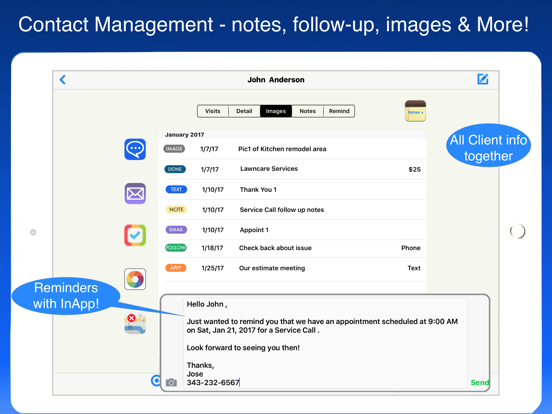Open the colorful camera shutter icon

click(135, 279)
